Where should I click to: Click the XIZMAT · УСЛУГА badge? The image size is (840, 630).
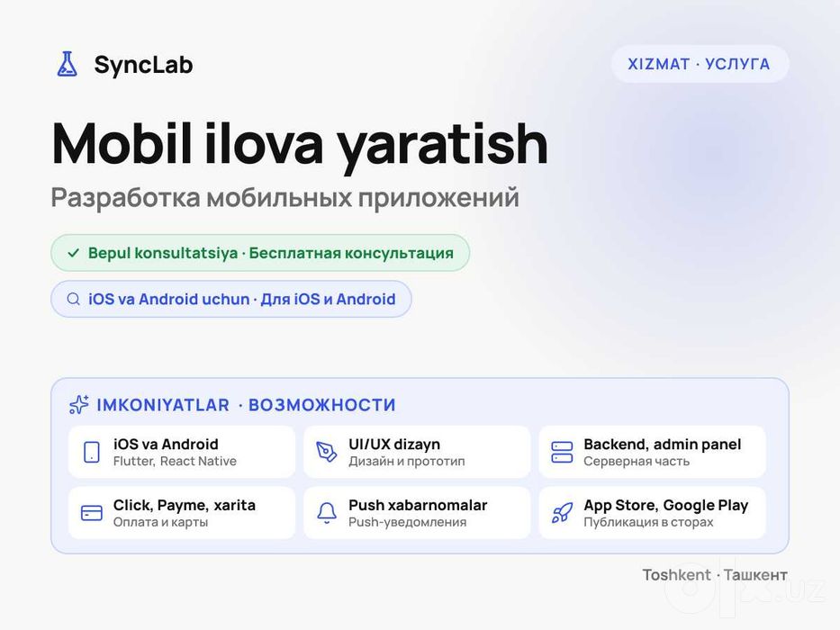[700, 64]
